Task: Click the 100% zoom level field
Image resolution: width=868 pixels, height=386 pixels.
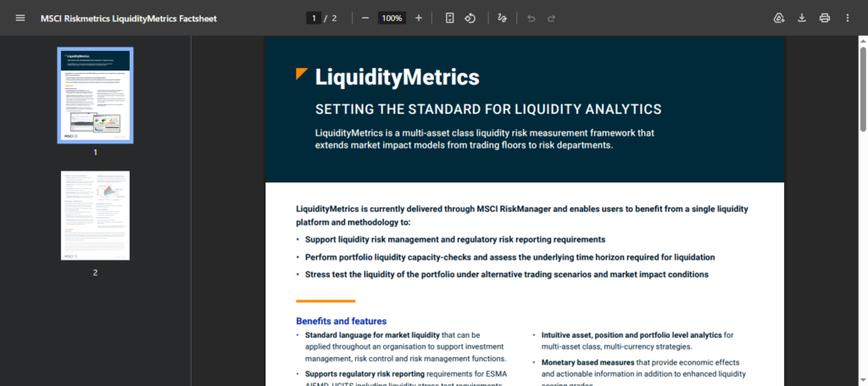Action: [x=392, y=19]
